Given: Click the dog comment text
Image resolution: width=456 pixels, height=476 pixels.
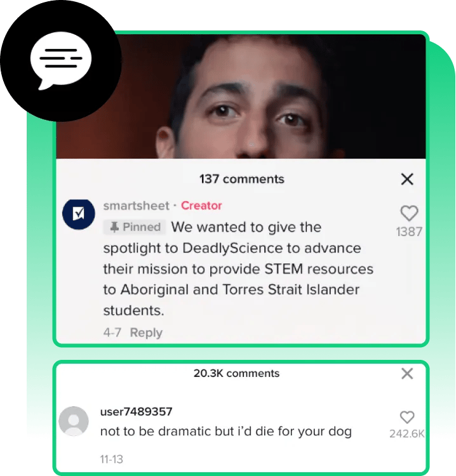Looking at the screenshot, I should point(225,432).
